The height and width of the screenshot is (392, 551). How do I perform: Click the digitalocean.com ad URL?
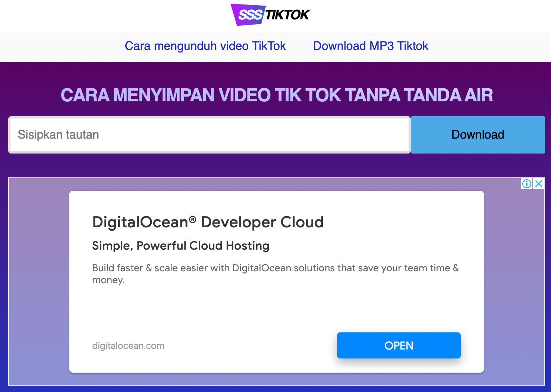(x=128, y=346)
